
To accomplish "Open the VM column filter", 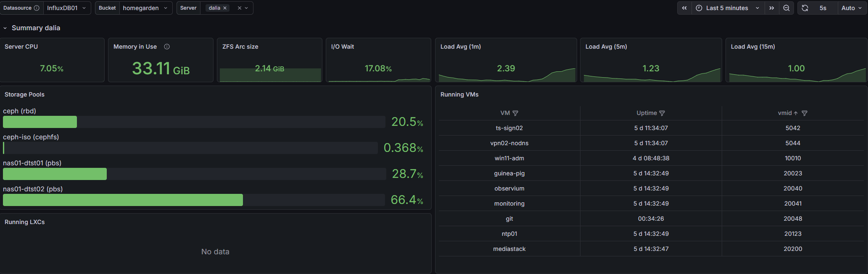I will point(515,113).
